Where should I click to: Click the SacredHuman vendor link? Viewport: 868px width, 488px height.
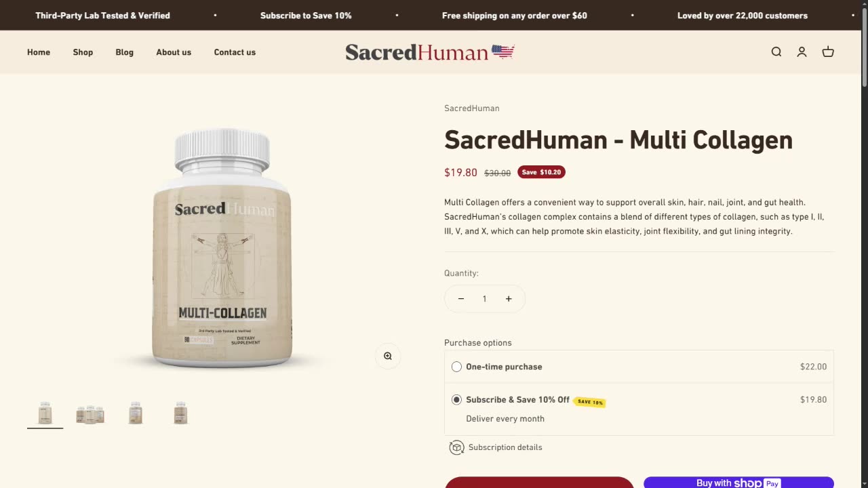pos(472,108)
